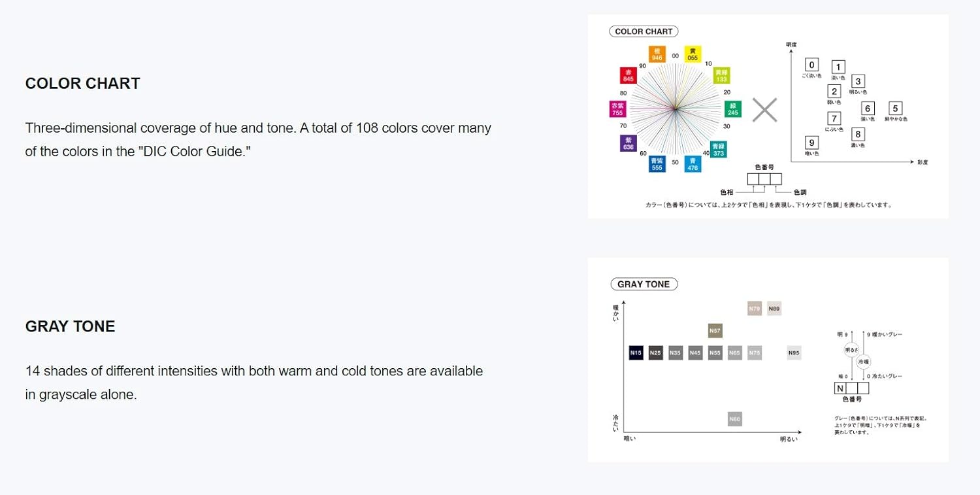
Task: Click the warm gray N57 swatch
Action: coord(715,331)
